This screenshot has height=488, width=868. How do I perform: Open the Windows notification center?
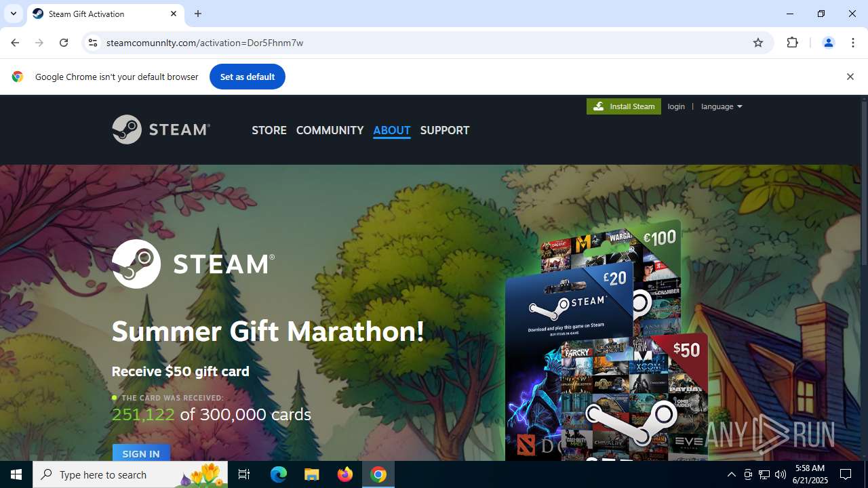pyautogui.click(x=846, y=474)
